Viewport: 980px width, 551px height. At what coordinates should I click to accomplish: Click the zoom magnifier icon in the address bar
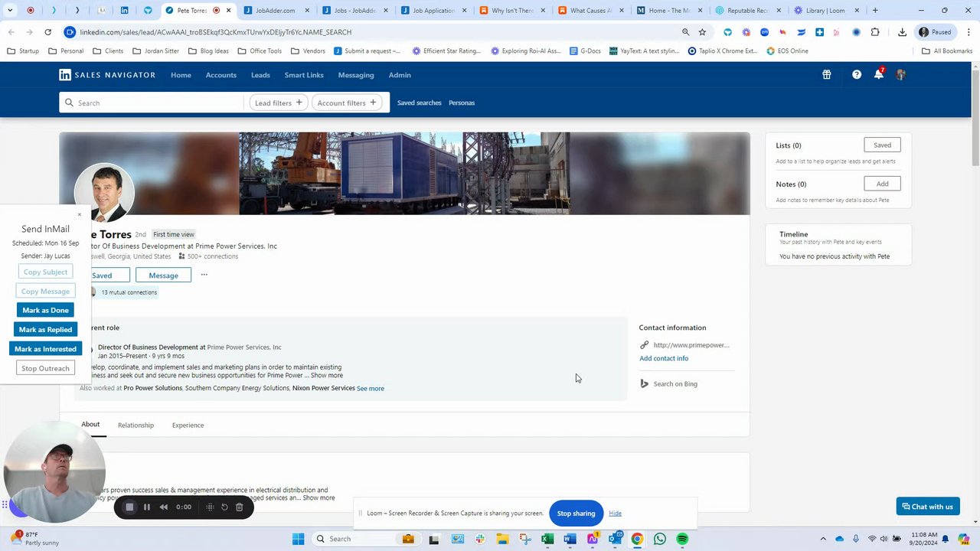click(x=685, y=32)
